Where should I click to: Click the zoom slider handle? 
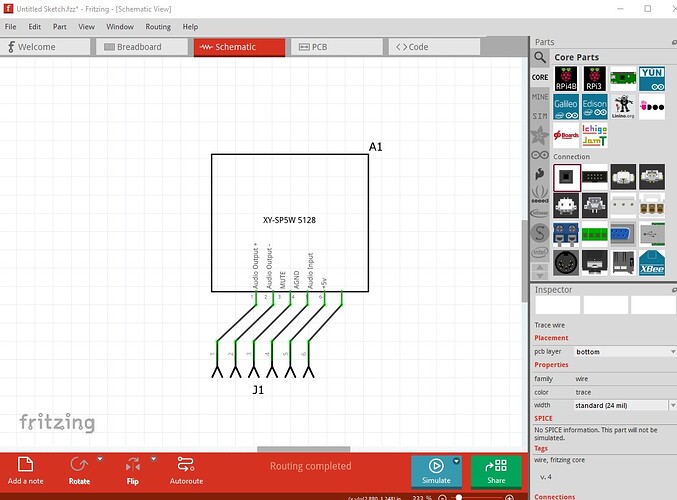pos(459,497)
